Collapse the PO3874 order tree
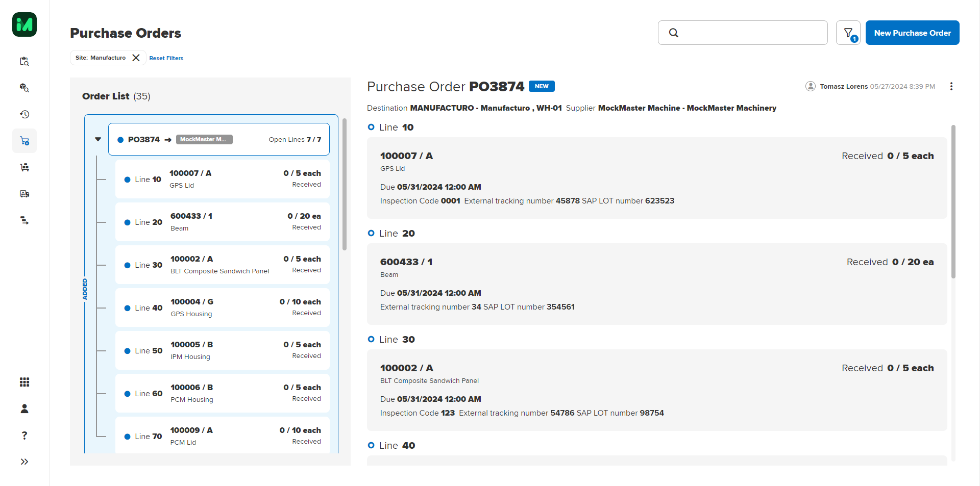Screen dimensions: 980x486 98,139
